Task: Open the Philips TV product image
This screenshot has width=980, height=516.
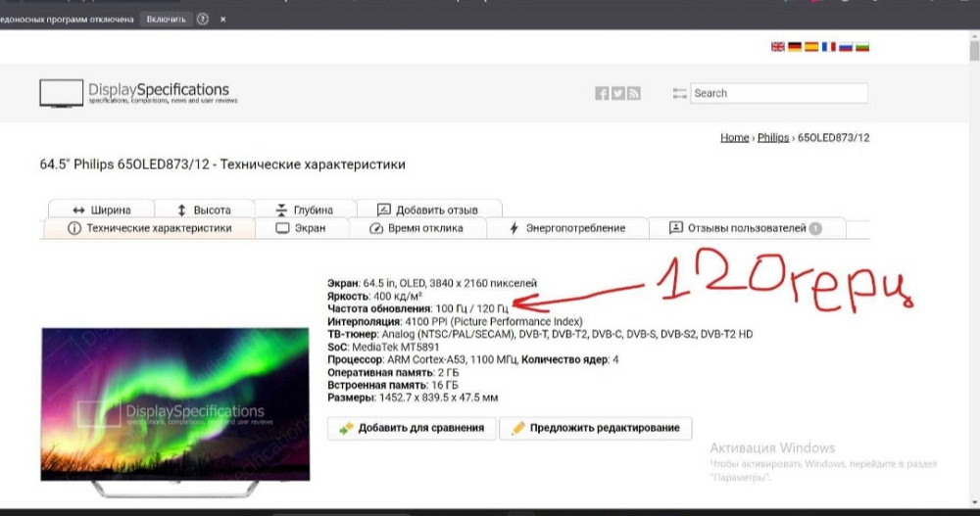Action: point(175,411)
